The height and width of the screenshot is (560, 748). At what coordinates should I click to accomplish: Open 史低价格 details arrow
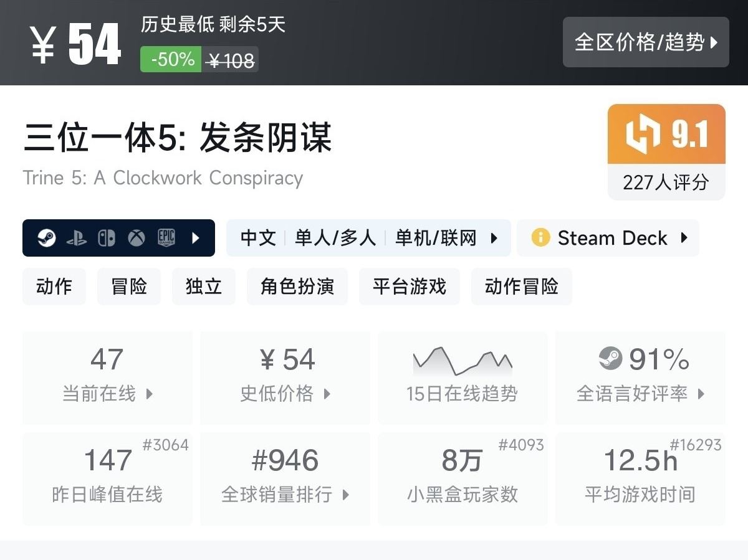[327, 394]
